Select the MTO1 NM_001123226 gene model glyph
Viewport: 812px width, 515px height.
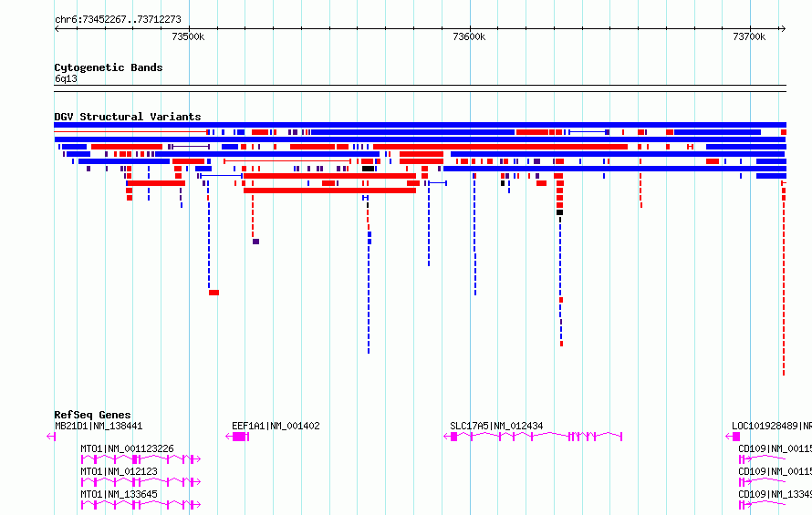[x=141, y=459]
